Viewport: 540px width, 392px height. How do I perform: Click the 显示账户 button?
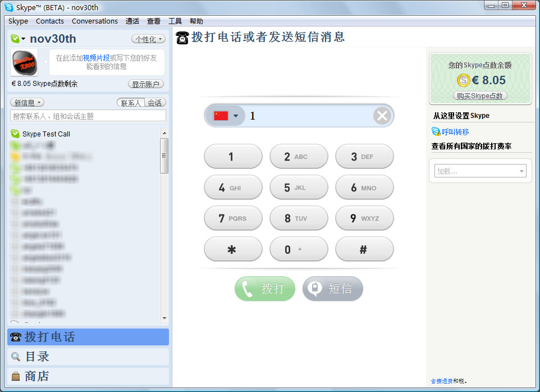click(x=146, y=84)
